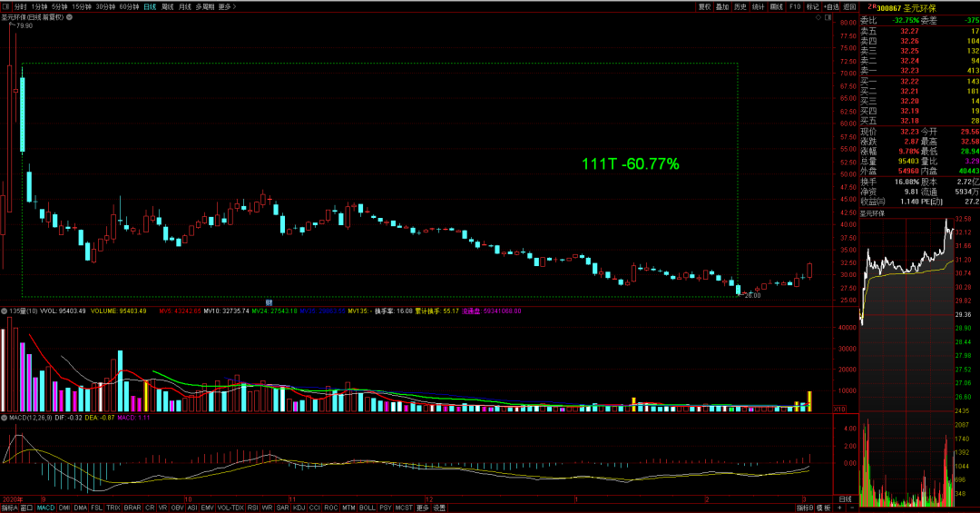Open the 更多 indicators list in bottom bar

(423, 508)
